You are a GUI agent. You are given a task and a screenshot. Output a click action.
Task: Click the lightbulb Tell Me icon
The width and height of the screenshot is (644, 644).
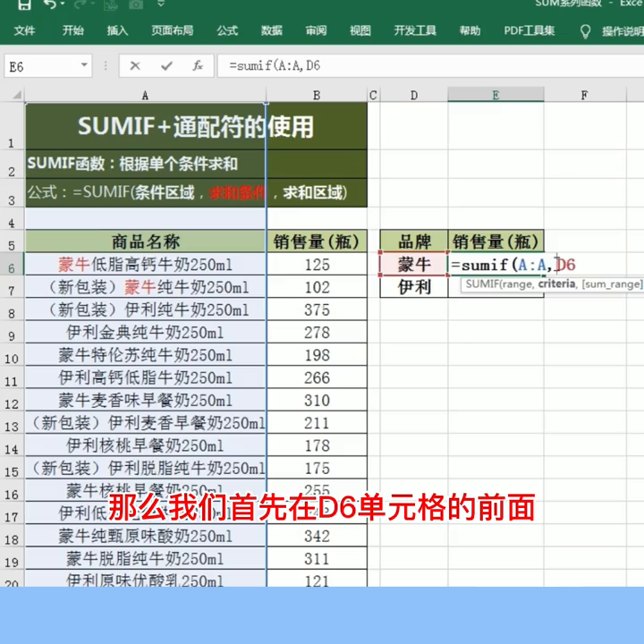(x=585, y=31)
